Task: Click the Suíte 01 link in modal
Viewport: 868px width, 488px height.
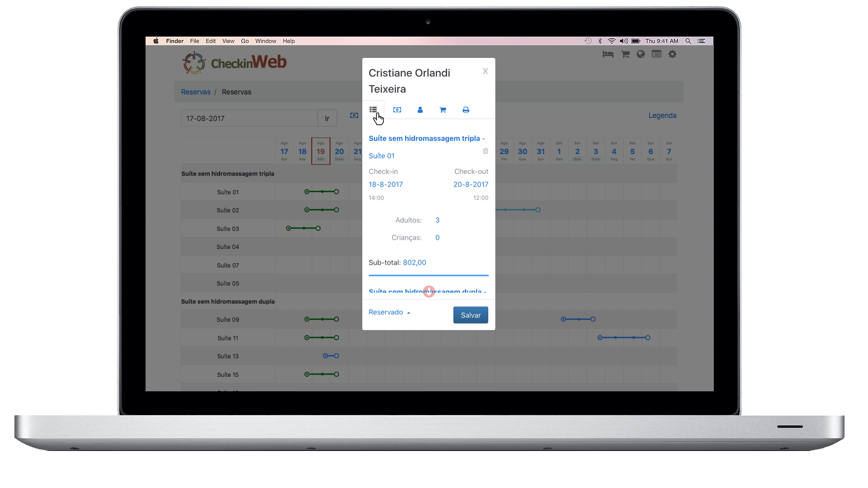Action: point(382,156)
